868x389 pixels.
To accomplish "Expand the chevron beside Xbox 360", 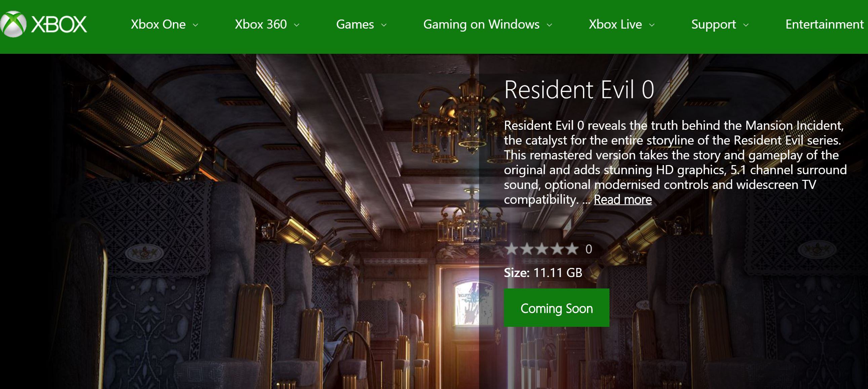I will tap(297, 25).
